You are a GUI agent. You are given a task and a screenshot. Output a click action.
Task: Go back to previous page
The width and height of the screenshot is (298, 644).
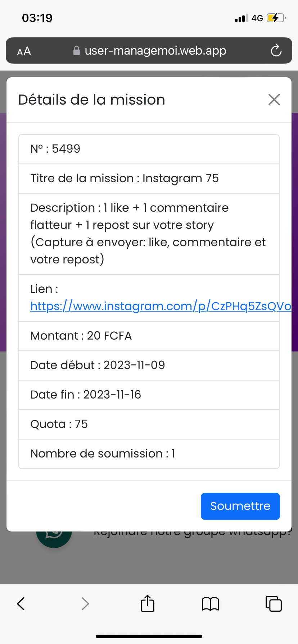tap(21, 603)
